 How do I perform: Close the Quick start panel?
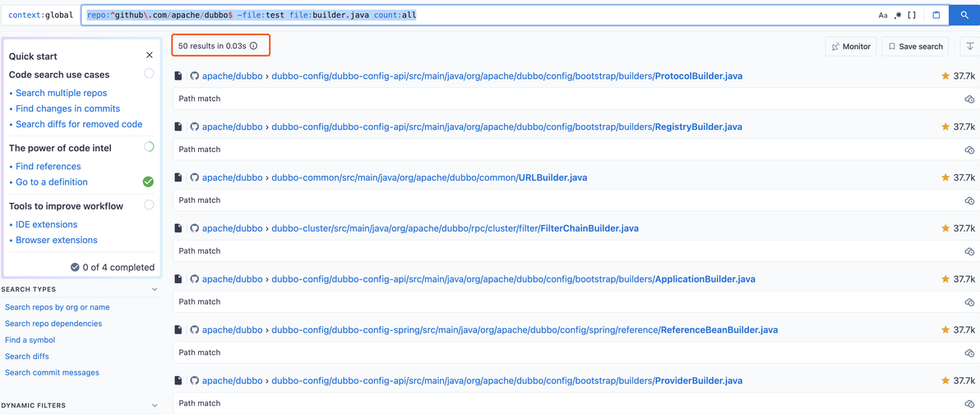150,56
